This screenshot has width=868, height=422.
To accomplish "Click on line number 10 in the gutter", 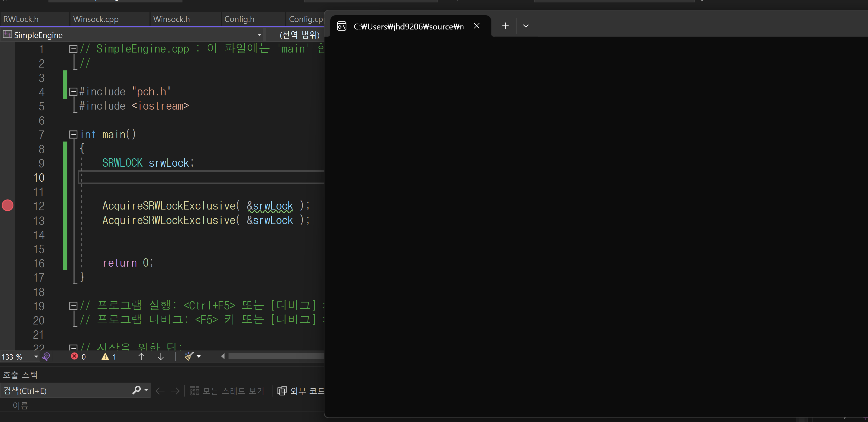I will [x=39, y=178].
